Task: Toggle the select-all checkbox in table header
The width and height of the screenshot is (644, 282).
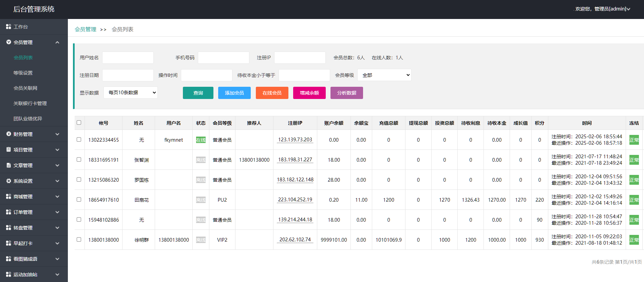Action: tap(79, 123)
